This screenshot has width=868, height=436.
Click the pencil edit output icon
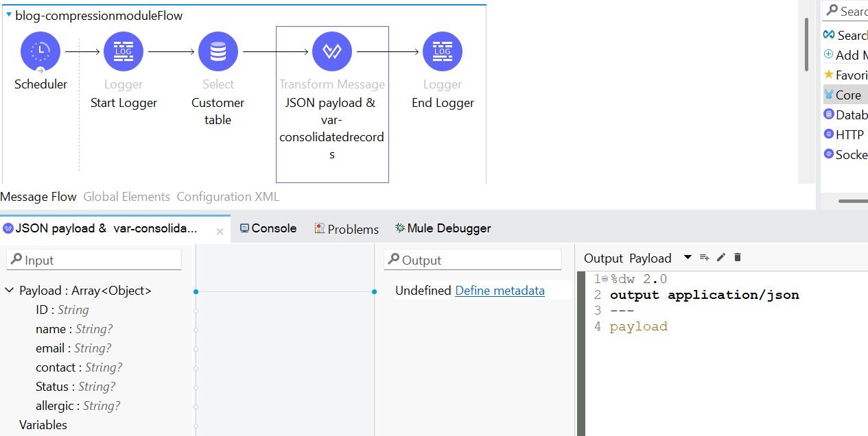[x=721, y=258]
